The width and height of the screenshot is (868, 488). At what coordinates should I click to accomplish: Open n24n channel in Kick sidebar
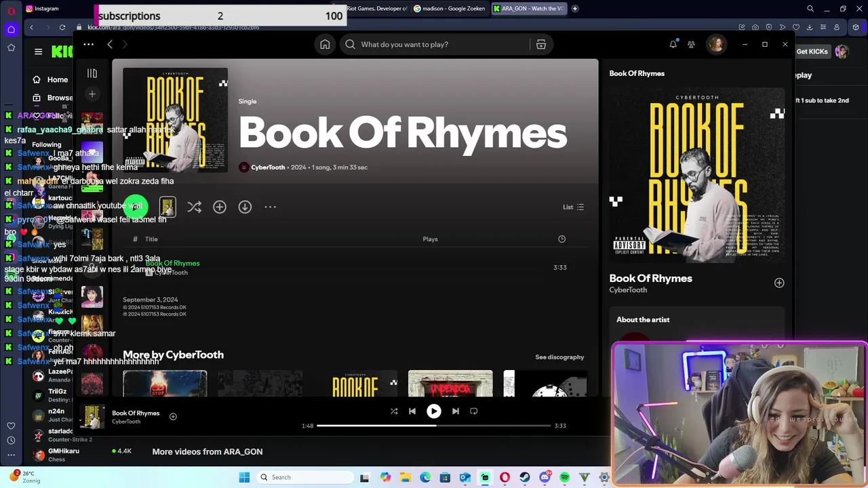point(51,415)
